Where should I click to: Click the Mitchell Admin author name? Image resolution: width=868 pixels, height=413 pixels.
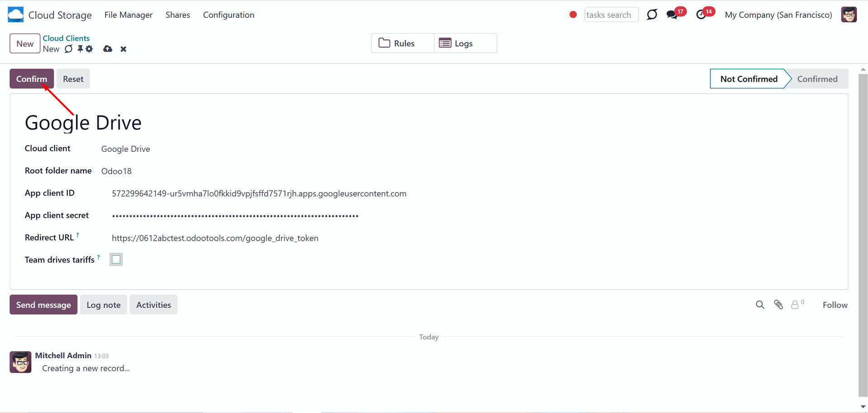[x=63, y=356]
